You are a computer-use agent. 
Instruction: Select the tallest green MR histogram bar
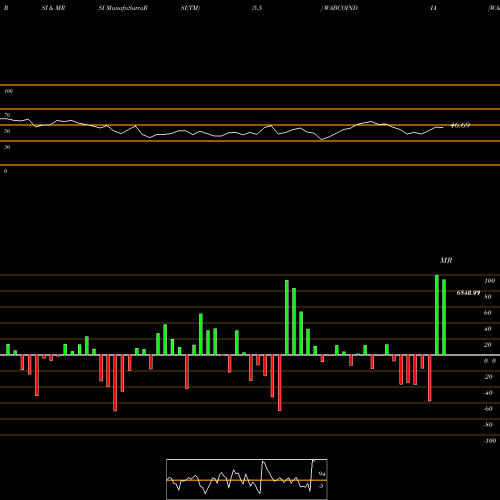coord(437,315)
